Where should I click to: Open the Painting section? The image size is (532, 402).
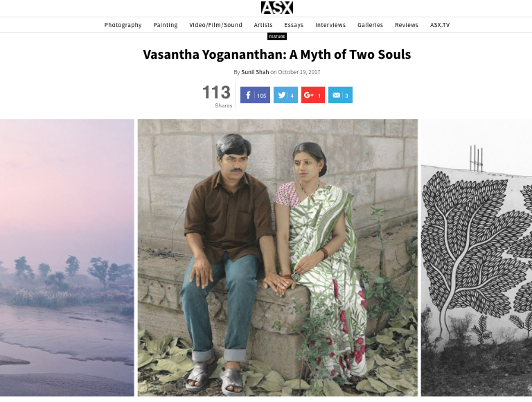(166, 25)
